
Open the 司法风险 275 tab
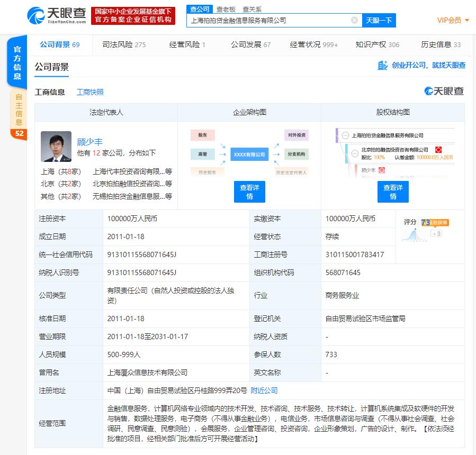pyautogui.click(x=124, y=44)
